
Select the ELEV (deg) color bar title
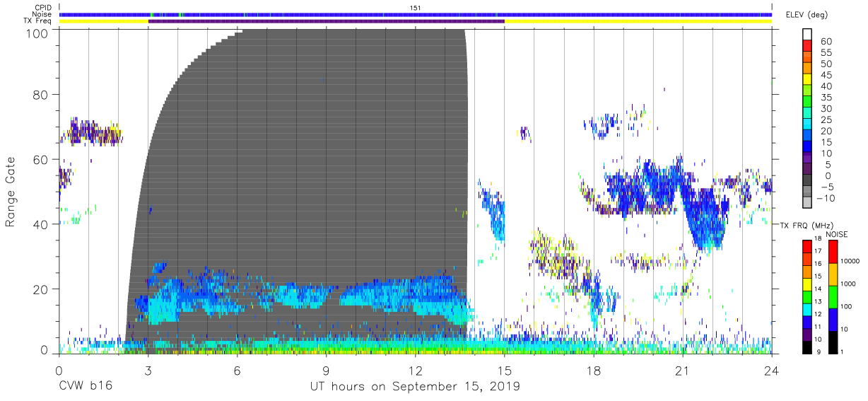click(807, 15)
